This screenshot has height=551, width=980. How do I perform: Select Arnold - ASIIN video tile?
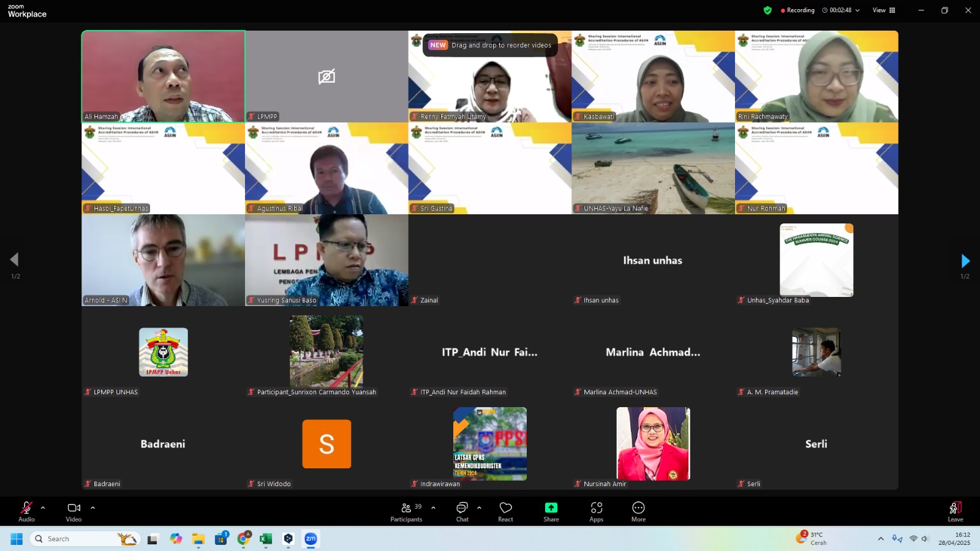tap(163, 260)
